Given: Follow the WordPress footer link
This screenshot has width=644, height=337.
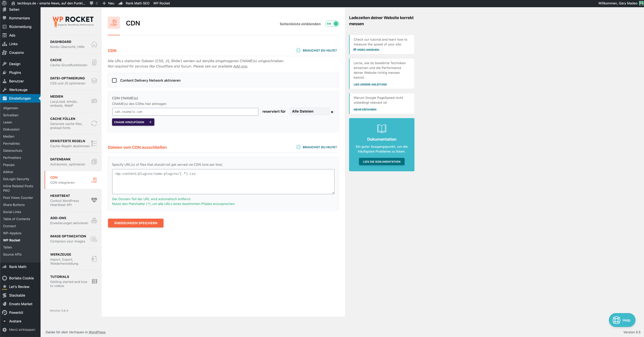Looking at the screenshot, I should pyautogui.click(x=97, y=332).
